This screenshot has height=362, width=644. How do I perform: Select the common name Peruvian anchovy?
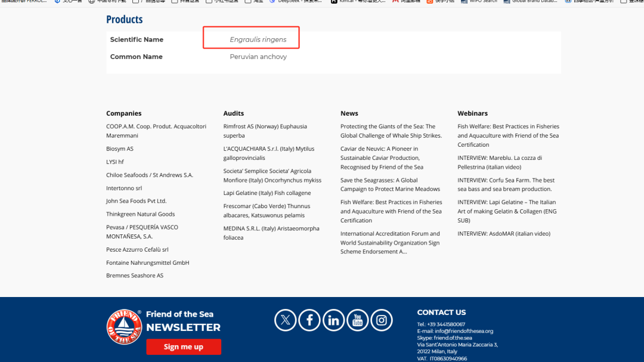click(258, 57)
